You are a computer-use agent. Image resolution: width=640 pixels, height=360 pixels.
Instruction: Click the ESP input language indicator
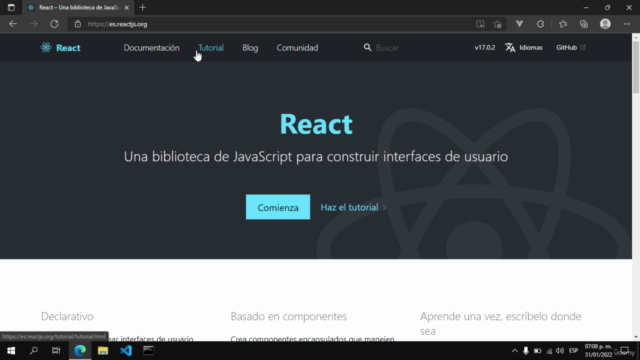coord(573,351)
